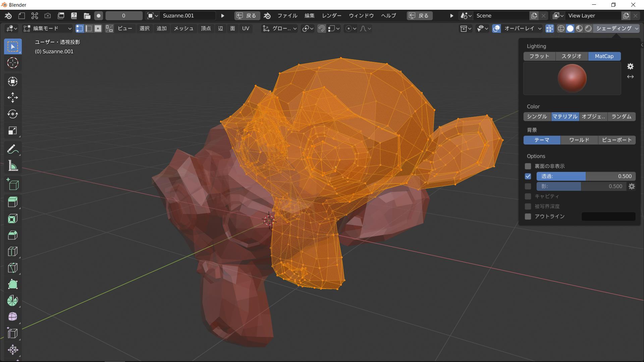Screen dimensions: 644x362
Task: Switch lighting to スタジオ
Action: 572,56
